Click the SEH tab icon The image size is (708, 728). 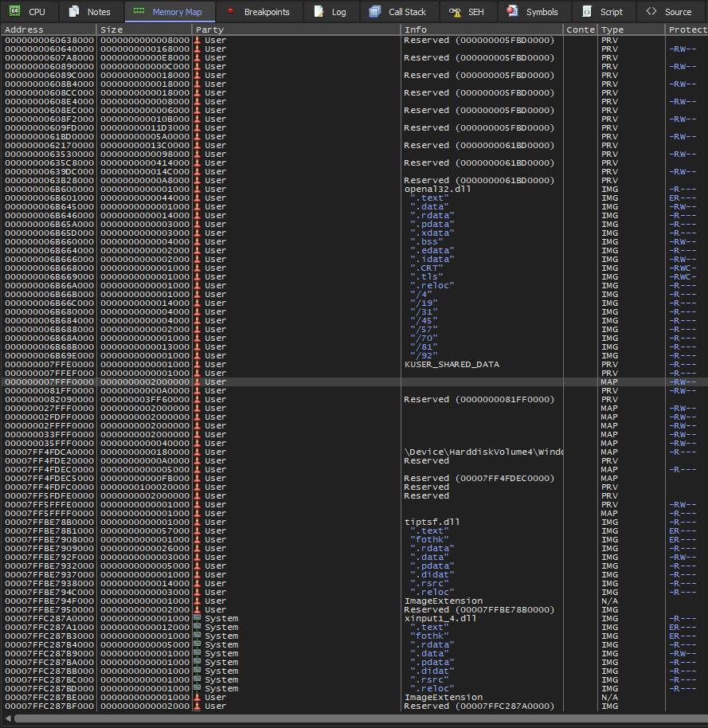455,12
